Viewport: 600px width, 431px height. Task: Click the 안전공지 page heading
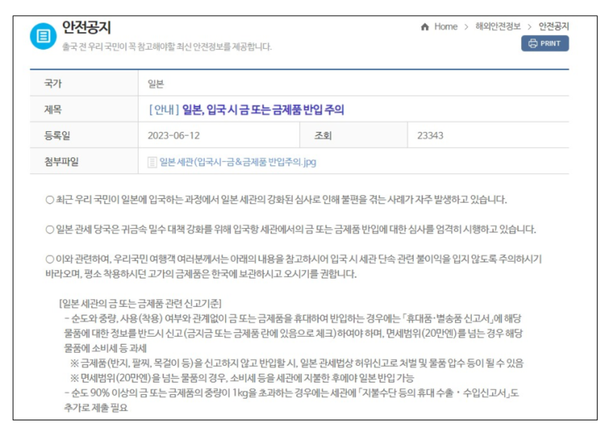coord(87,27)
